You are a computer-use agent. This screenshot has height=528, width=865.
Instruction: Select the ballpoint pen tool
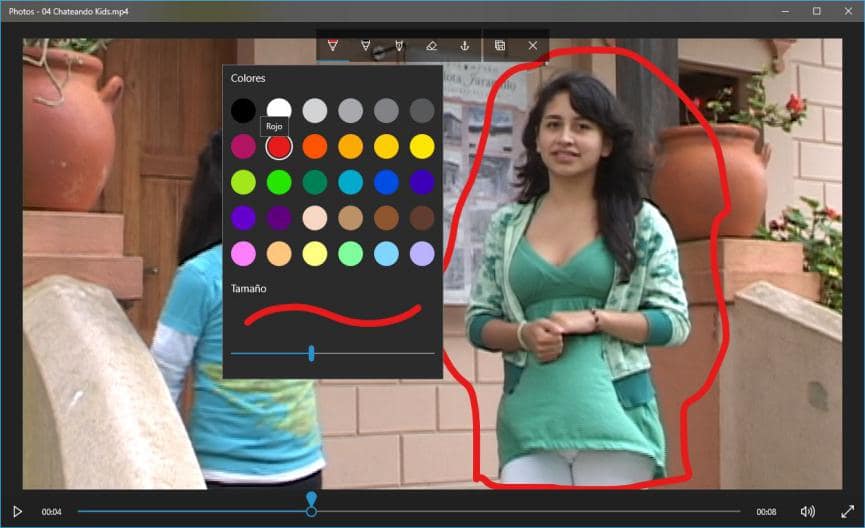[333, 46]
